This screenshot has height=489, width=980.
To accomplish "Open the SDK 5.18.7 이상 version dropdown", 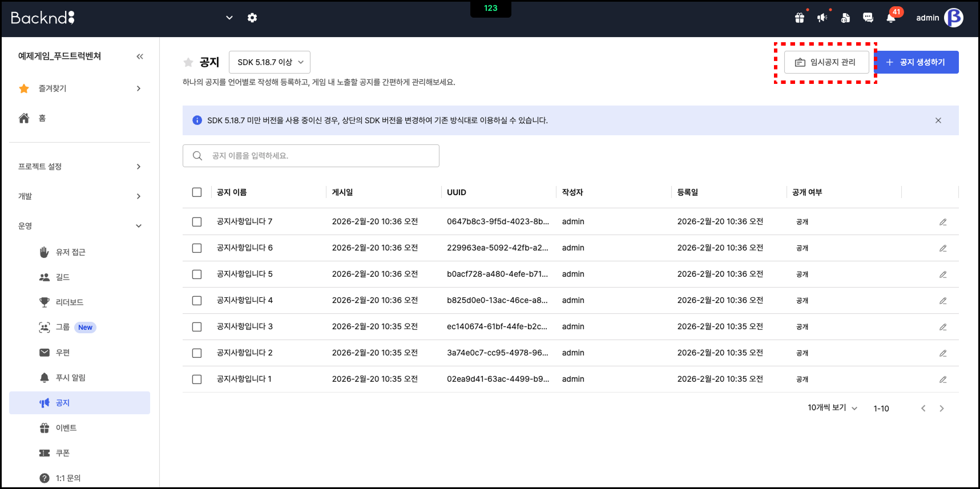I will click(x=269, y=62).
